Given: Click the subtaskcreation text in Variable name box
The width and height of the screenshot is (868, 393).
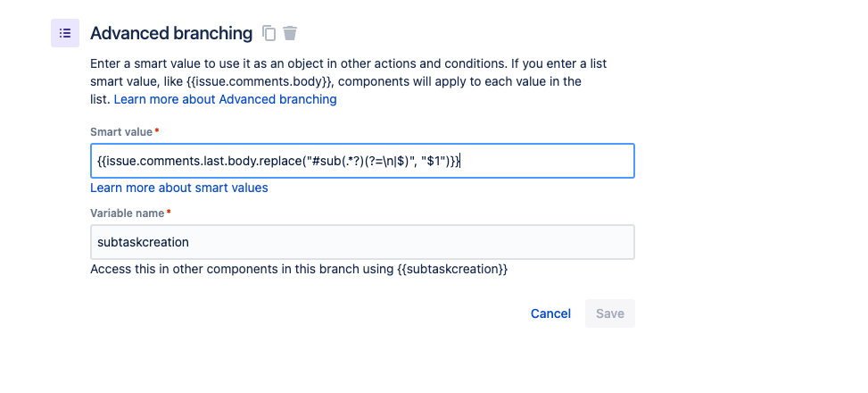Looking at the screenshot, I should pyautogui.click(x=144, y=242).
